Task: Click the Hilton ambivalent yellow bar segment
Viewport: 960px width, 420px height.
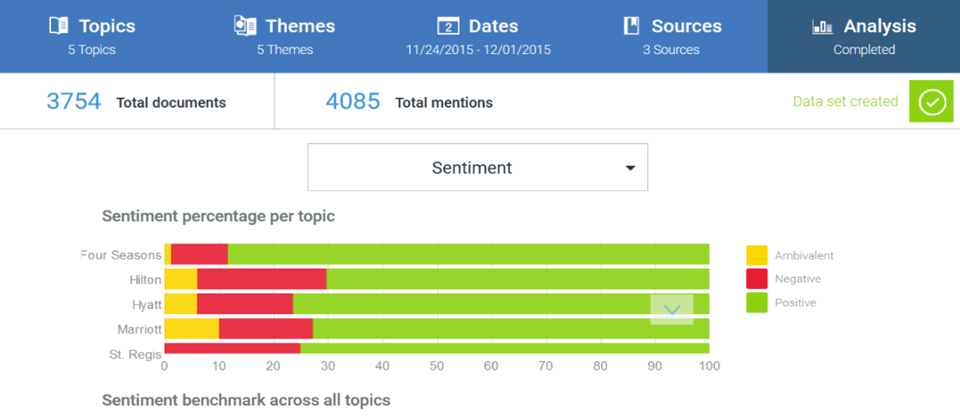Action: pos(181,279)
